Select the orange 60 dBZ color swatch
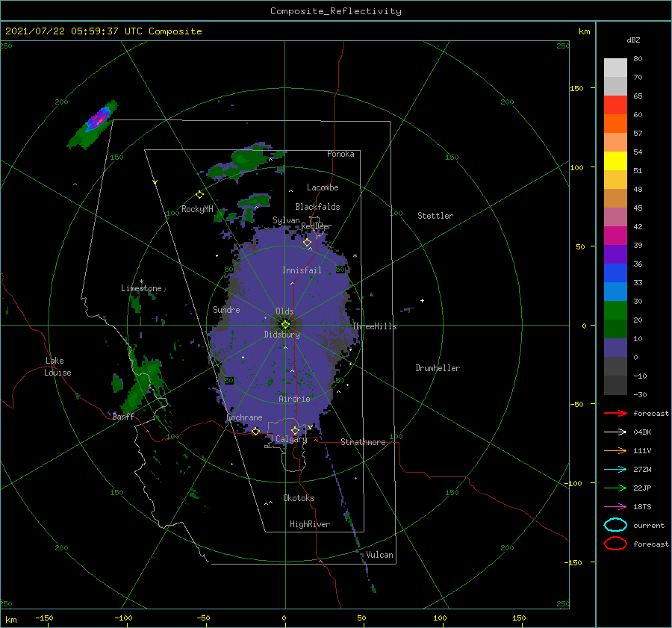 (615, 123)
